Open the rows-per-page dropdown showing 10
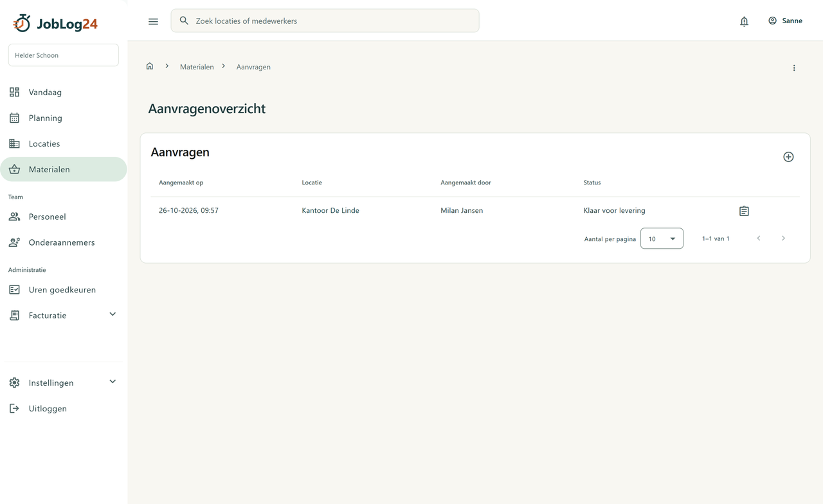This screenshot has height=504, width=823. (x=662, y=239)
